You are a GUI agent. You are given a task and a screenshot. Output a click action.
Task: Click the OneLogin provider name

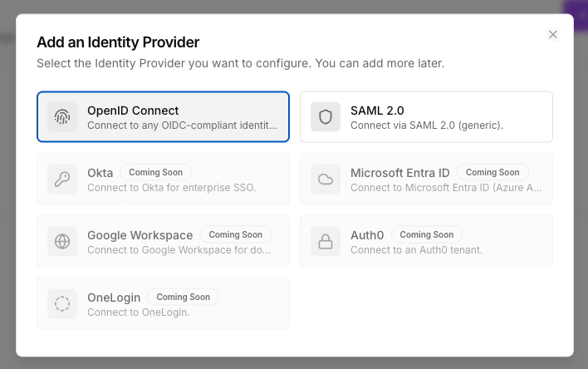[x=114, y=298]
